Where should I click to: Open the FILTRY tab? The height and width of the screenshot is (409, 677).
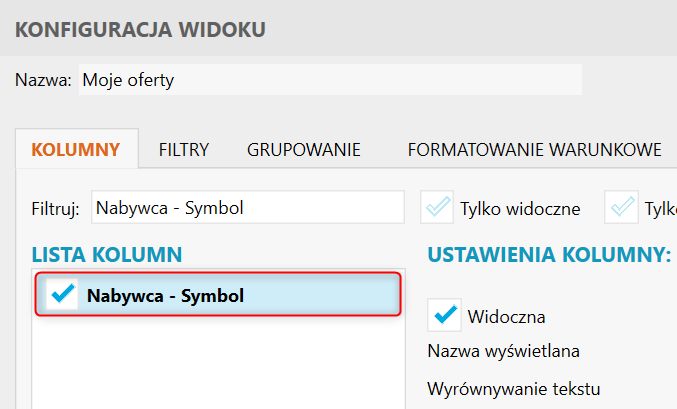point(184,151)
